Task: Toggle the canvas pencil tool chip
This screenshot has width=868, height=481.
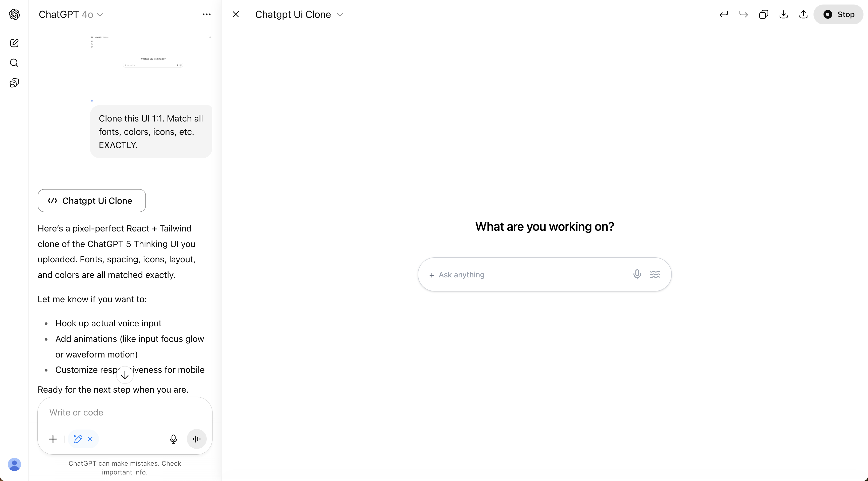Action: (78, 439)
